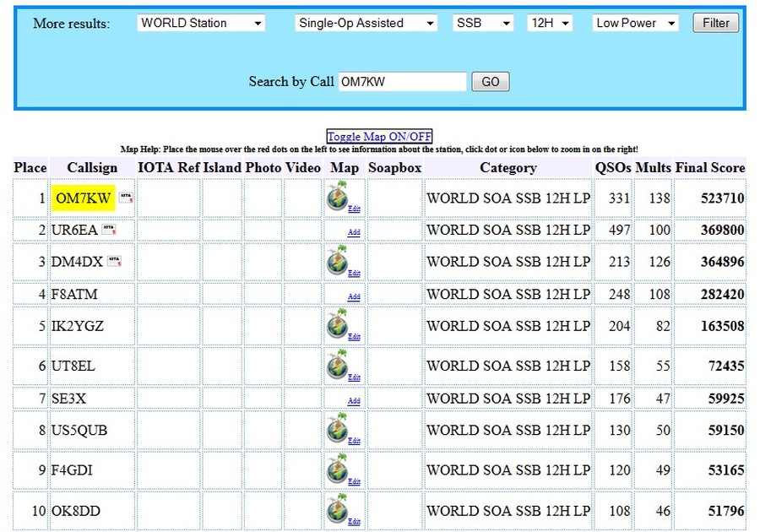Viewport: 760px width, 532px height.
Task: Click the Search by Call text field
Action: 402,82
